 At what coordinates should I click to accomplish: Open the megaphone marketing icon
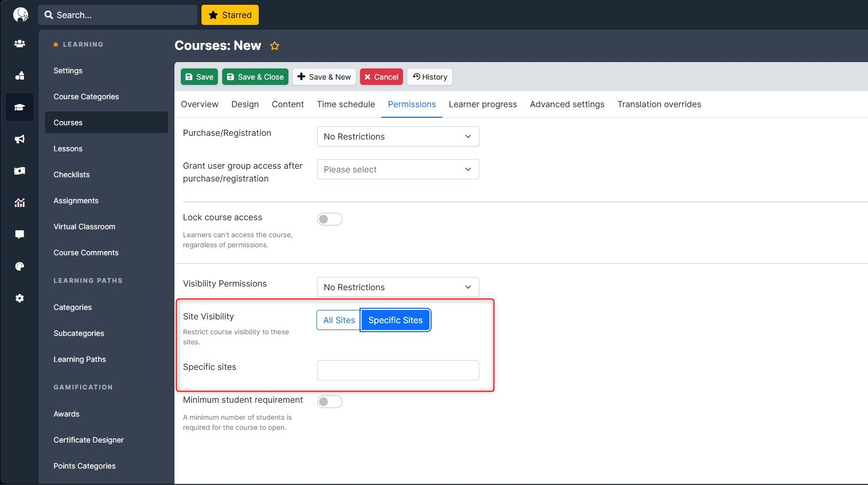tap(20, 139)
